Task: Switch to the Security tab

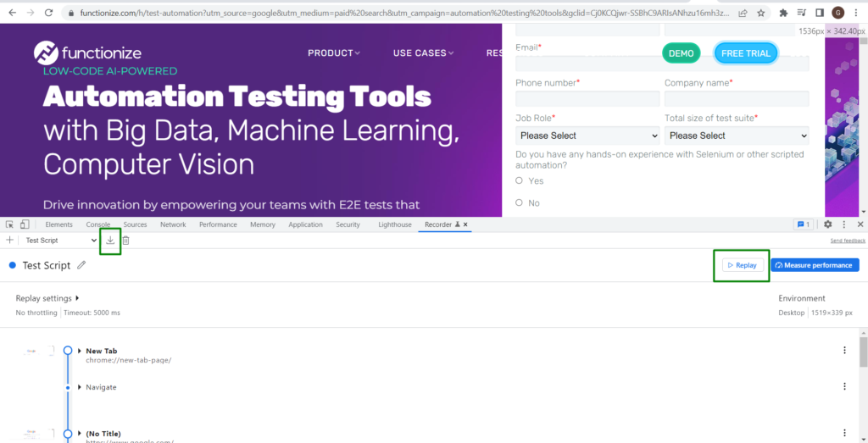Action: click(348, 224)
